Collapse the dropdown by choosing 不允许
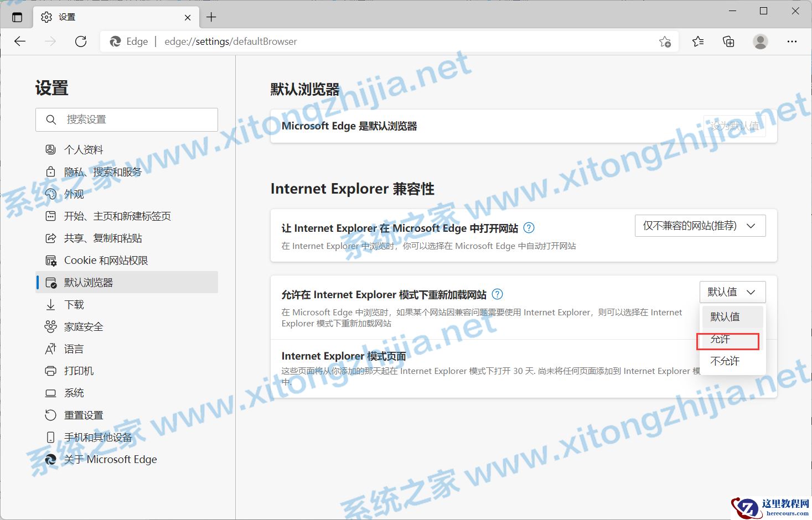The image size is (812, 520). 725,361
